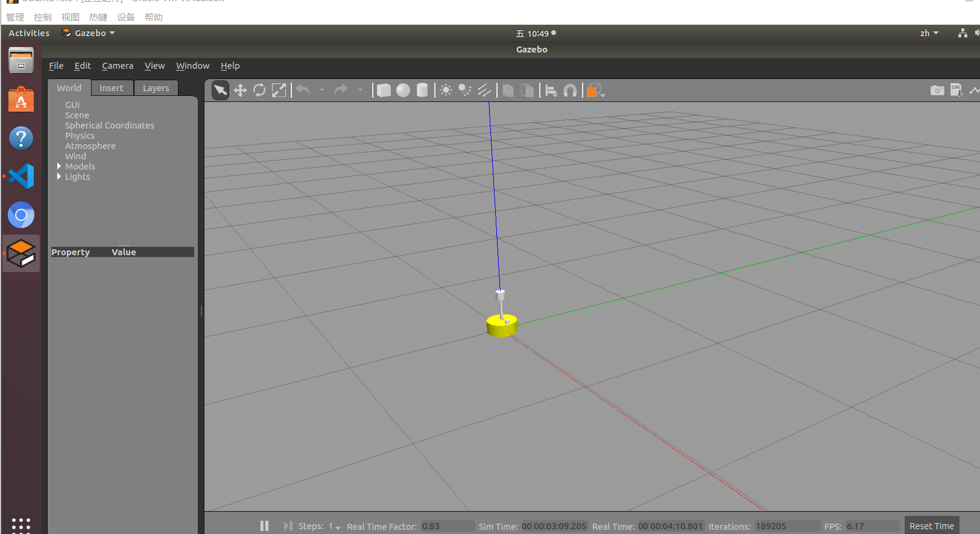This screenshot has height=534, width=980.
Task: Expand the Models tree node
Action: tap(59, 166)
